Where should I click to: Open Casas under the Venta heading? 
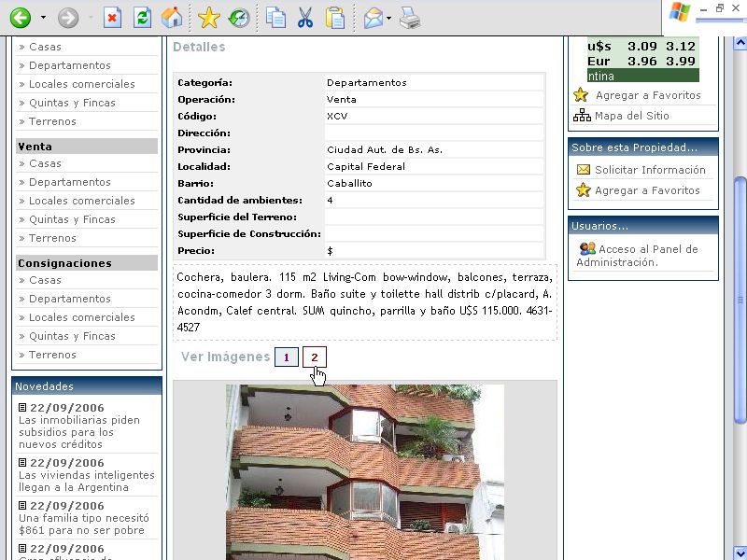(x=45, y=163)
